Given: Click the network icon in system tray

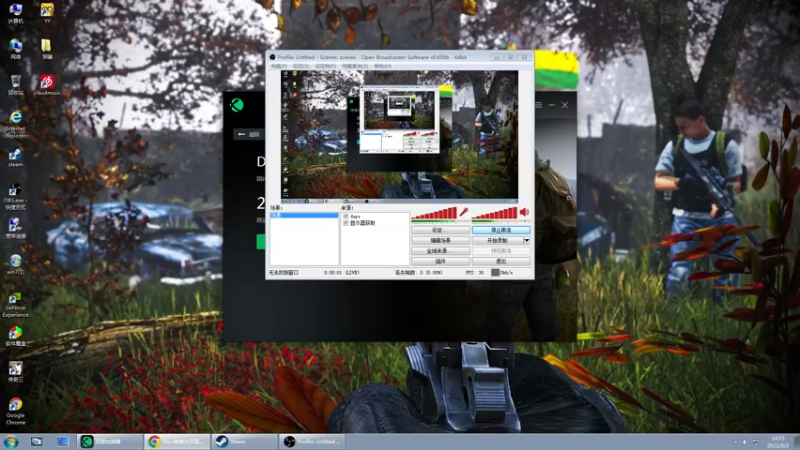Looking at the screenshot, I should 756,442.
